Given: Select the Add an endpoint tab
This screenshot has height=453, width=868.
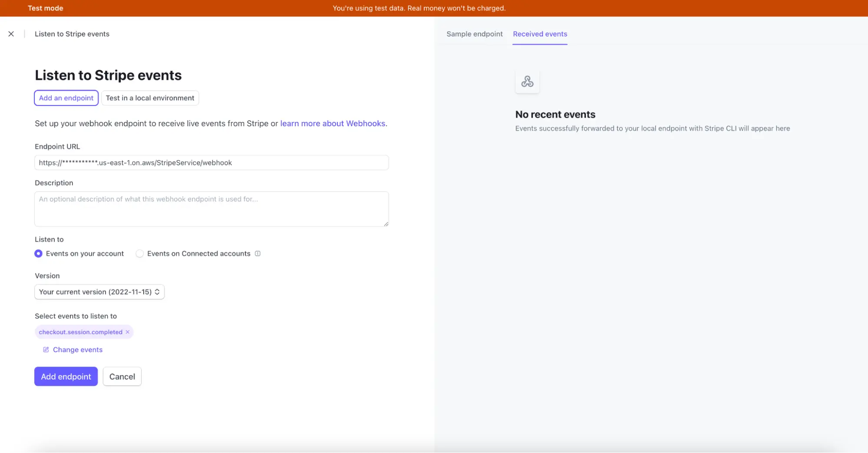Looking at the screenshot, I should click(66, 98).
